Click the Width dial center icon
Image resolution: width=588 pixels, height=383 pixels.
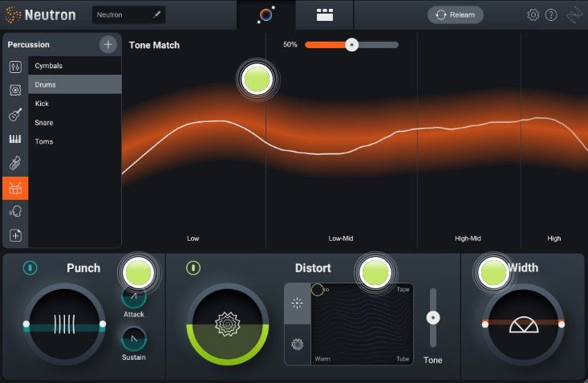point(524,325)
